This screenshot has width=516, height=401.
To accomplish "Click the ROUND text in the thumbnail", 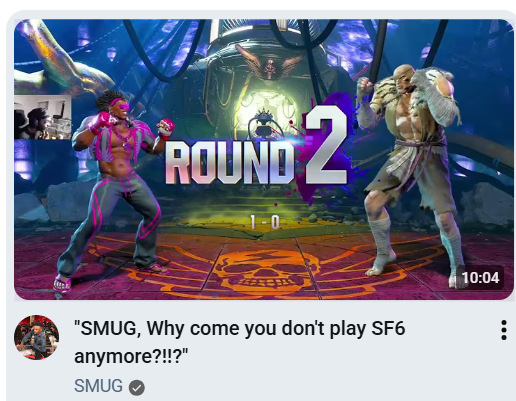I will click(x=230, y=162).
